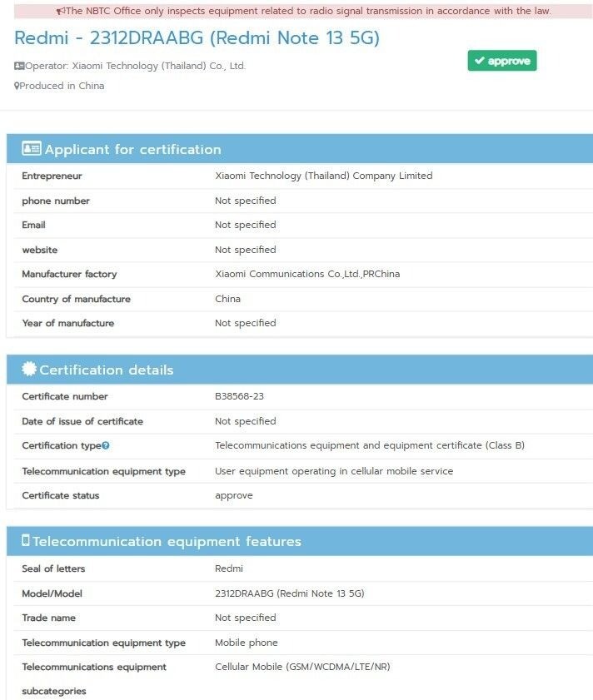Click User equipment operating in cellular mobile service
The image size is (593, 700).
pyautogui.click(x=334, y=471)
